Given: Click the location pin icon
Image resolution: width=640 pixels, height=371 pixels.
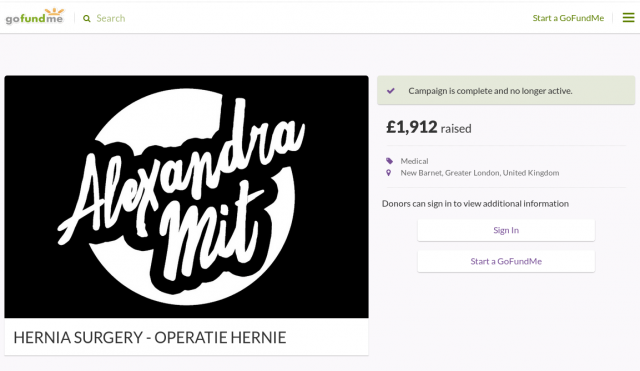Looking at the screenshot, I should pyautogui.click(x=389, y=173).
